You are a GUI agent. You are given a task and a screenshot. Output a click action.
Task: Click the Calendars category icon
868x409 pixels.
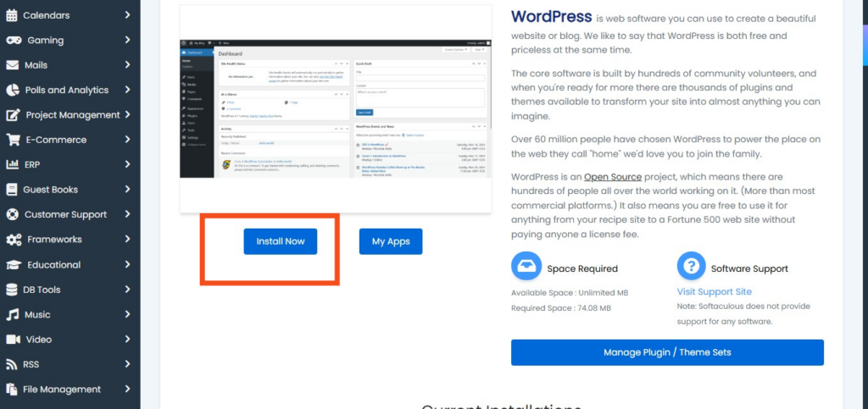pyautogui.click(x=12, y=15)
